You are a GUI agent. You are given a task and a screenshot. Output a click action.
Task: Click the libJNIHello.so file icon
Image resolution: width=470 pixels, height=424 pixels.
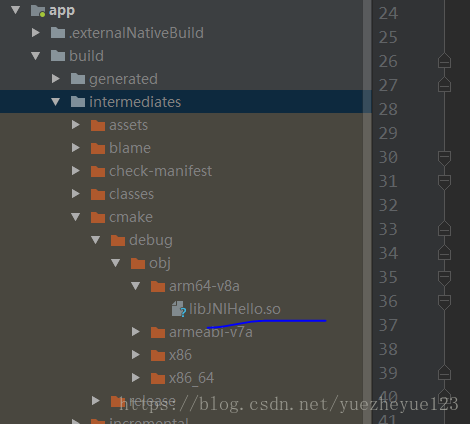pos(179,309)
